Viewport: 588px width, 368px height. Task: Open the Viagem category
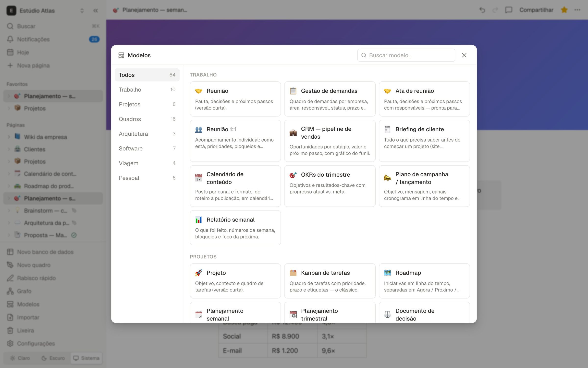tap(147, 163)
